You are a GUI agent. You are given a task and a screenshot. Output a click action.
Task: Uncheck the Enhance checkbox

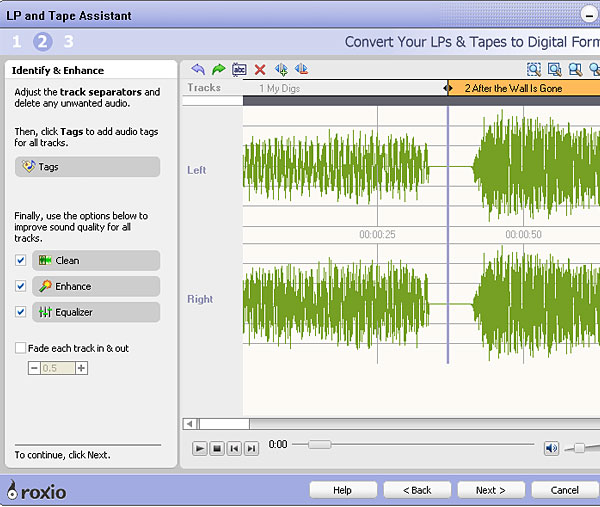coord(21,286)
